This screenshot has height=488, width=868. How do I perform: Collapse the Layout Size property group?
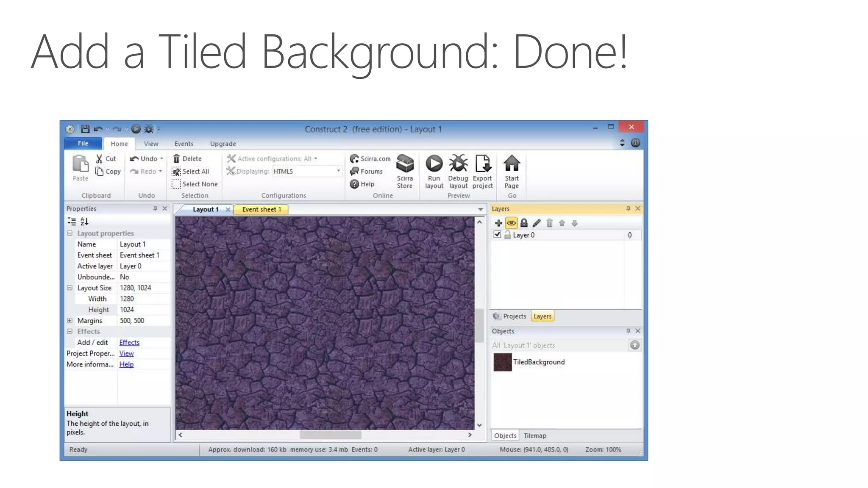pyautogui.click(x=70, y=288)
